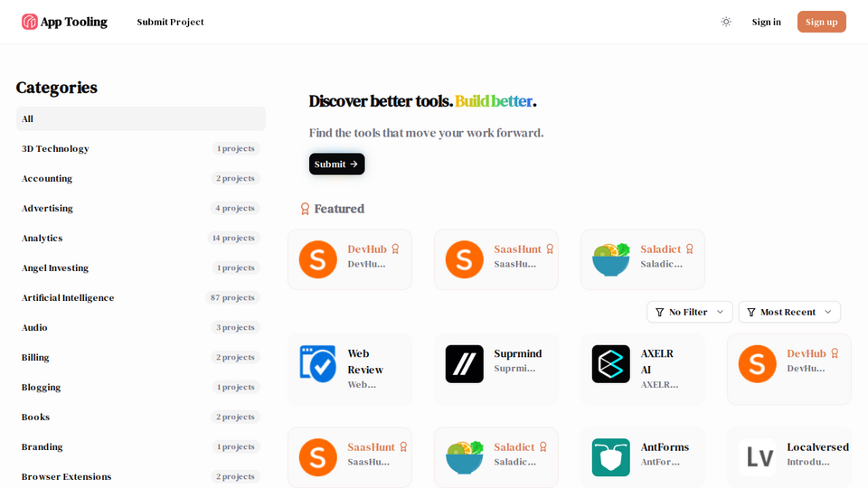Open the Suprmind project title
Screen dimensions: 868x488
(518, 353)
